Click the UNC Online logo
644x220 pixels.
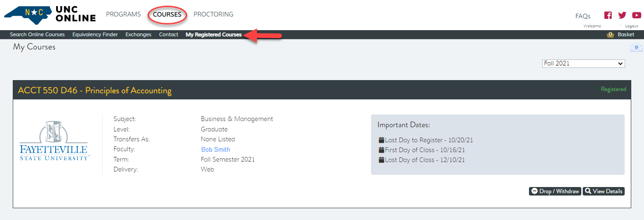[50, 15]
